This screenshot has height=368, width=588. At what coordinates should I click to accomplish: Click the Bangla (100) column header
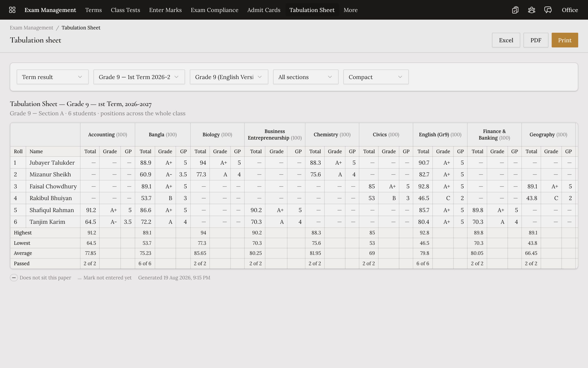coord(163,134)
